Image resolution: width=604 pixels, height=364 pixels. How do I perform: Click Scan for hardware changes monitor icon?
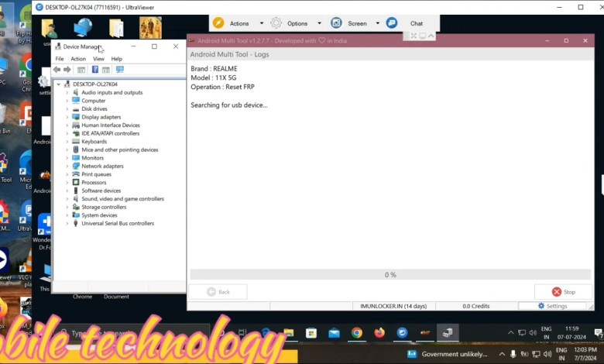[120, 70]
